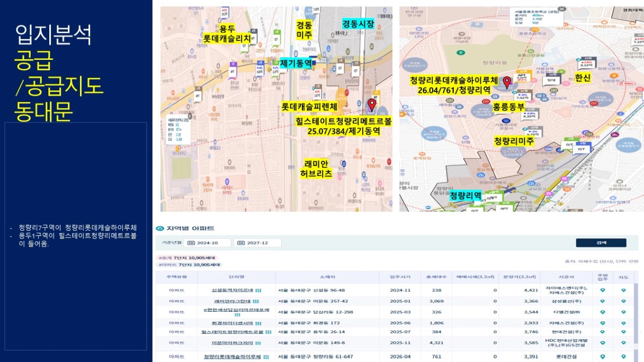Image resolution: width=644 pixels, height=362 pixels.
Task: Close the 서울홍릉초등학교 info popup on the right map
Action: tap(562, 9)
